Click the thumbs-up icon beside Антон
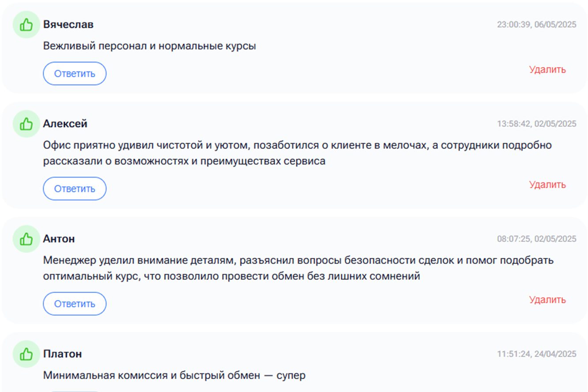Image resolution: width=588 pixels, height=392 pixels. 26,239
